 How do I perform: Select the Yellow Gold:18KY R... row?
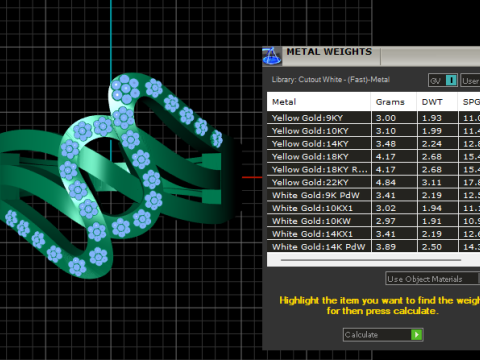(373, 169)
